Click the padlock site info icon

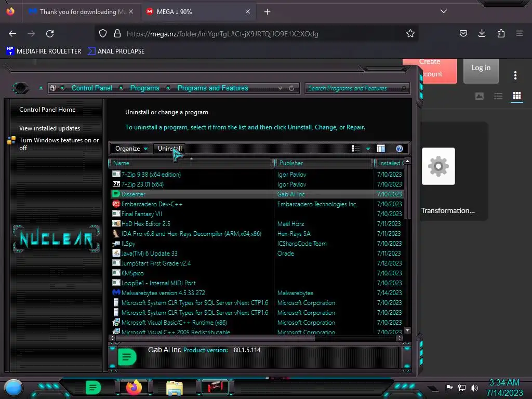tap(117, 34)
